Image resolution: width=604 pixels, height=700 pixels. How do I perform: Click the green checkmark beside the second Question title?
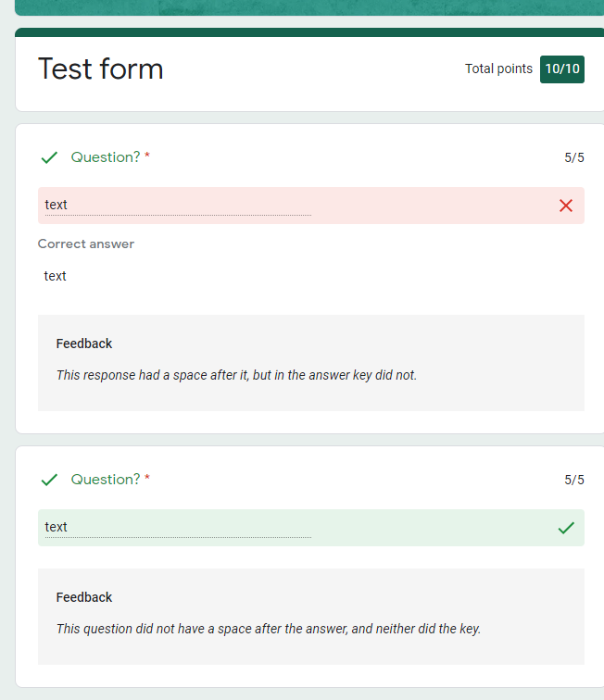49,480
